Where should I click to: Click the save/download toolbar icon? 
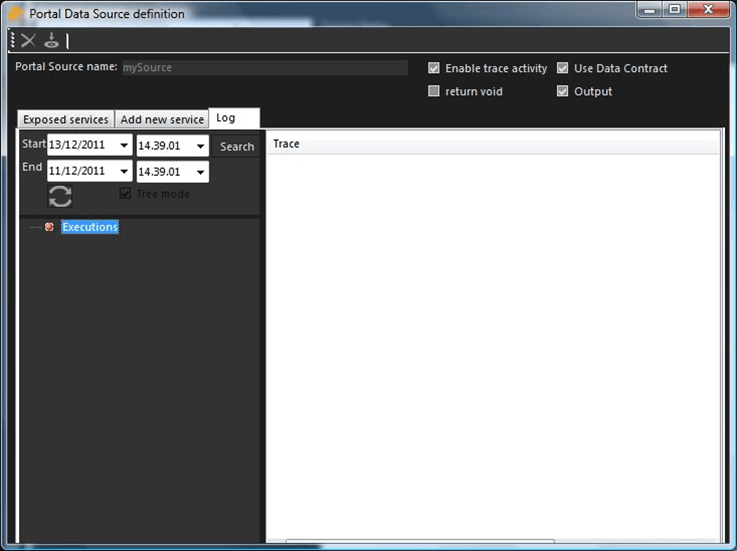tap(51, 40)
